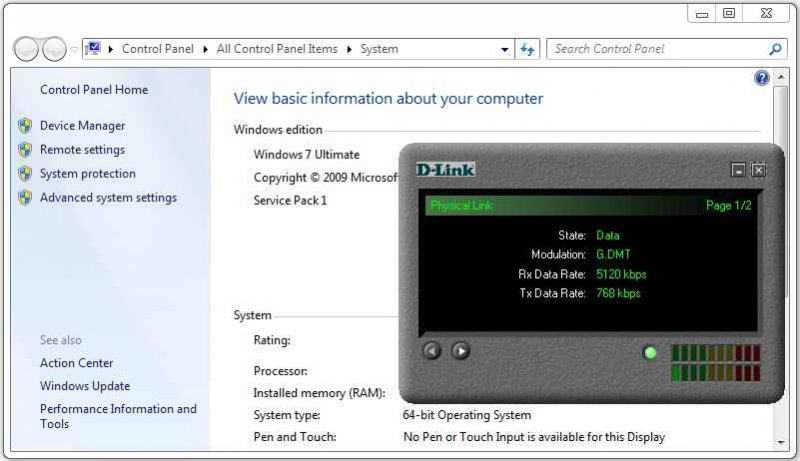
Task: Expand the arrow before Control Panel breadcrumb
Action: [x=111, y=49]
